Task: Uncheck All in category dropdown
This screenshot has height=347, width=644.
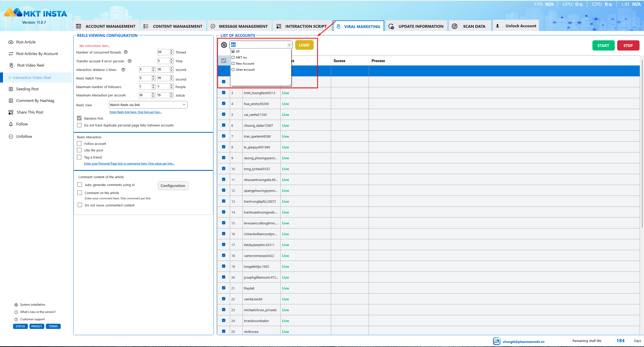Action: tap(233, 51)
